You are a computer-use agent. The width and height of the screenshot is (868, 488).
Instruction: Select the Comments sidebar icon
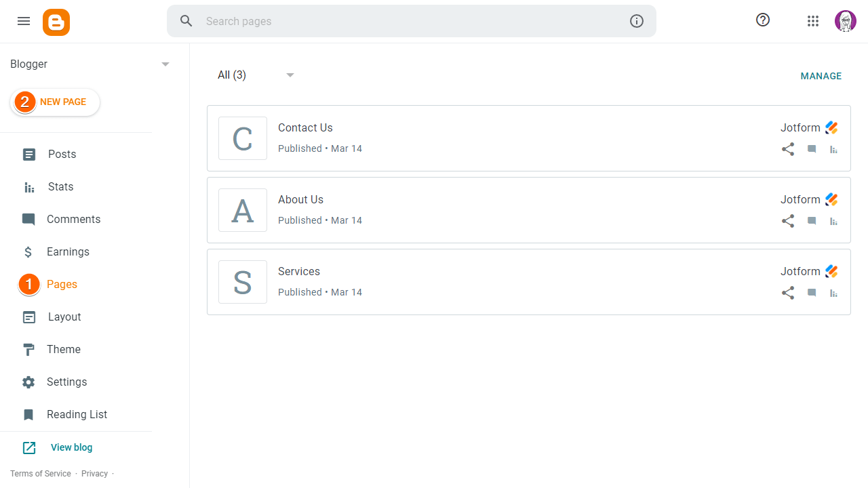pyautogui.click(x=28, y=219)
